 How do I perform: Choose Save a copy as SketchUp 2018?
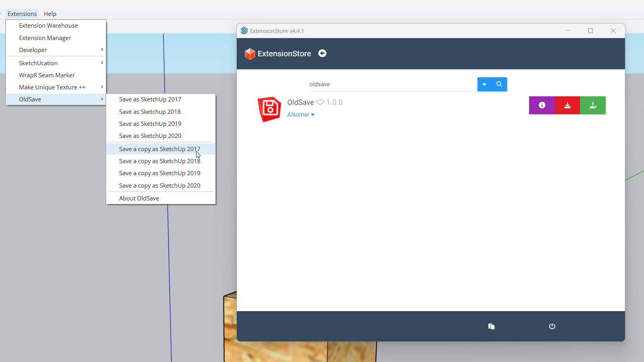tap(161, 161)
